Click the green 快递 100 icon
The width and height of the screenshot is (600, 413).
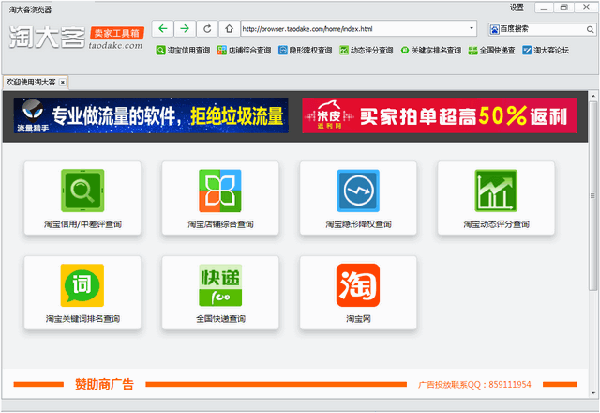221,286
